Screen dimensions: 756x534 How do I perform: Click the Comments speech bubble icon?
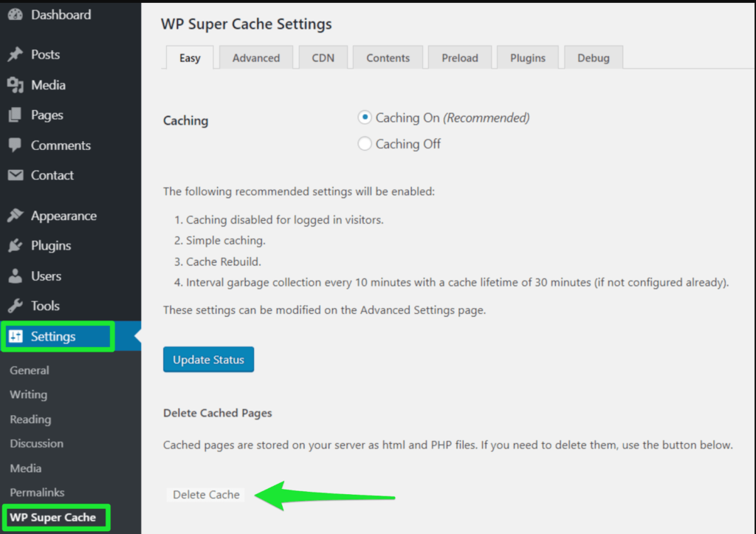15,146
